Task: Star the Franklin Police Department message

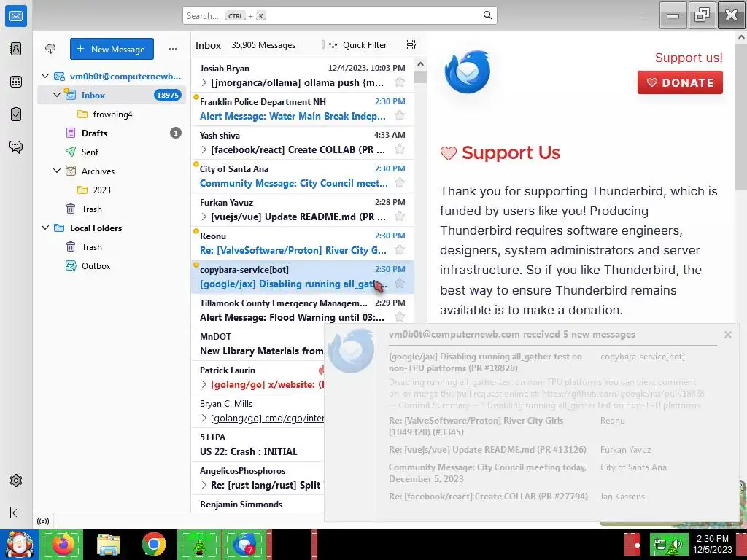Action: 400,116
